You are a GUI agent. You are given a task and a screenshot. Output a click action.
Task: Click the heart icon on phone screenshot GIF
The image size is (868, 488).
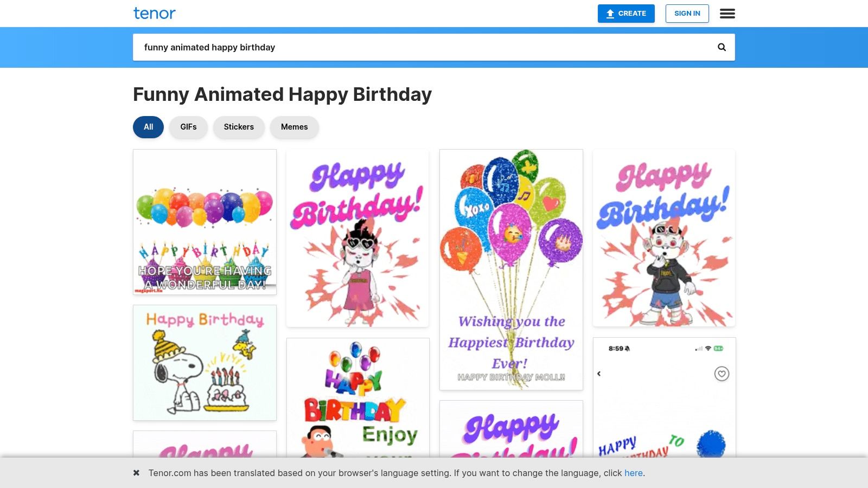tap(722, 374)
